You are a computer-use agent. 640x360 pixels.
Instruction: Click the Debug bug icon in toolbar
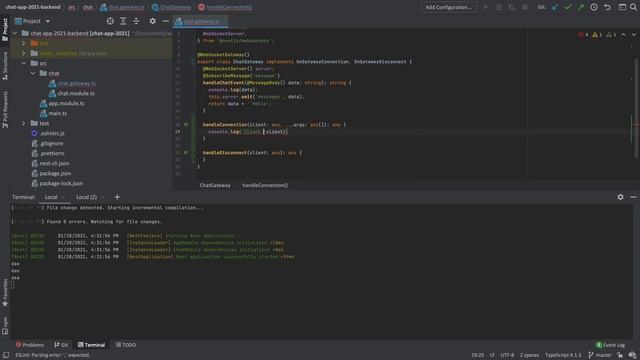point(499,7)
